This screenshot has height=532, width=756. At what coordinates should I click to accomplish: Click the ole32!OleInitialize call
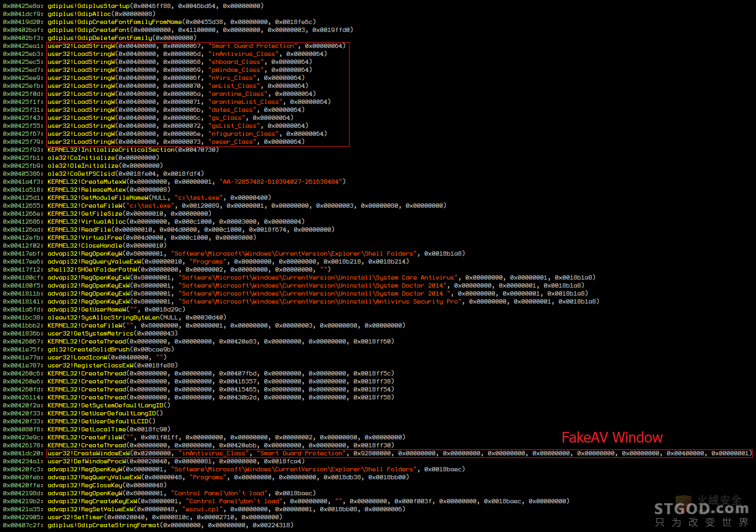pos(83,166)
